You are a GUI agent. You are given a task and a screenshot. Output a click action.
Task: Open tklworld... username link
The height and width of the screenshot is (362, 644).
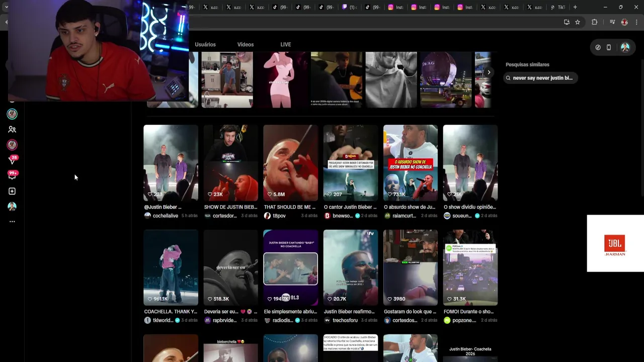(163, 320)
